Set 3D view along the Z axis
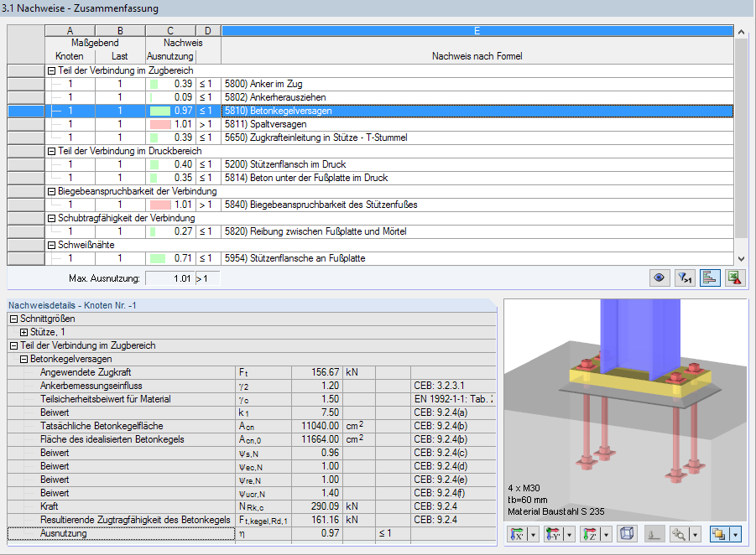Image resolution: width=756 pixels, height=555 pixels. tap(590, 534)
